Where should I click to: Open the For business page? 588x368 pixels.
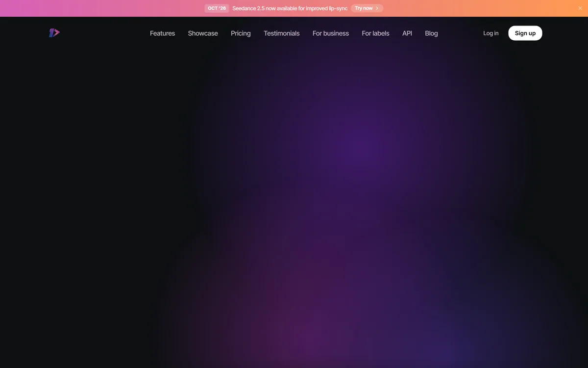pyautogui.click(x=331, y=33)
